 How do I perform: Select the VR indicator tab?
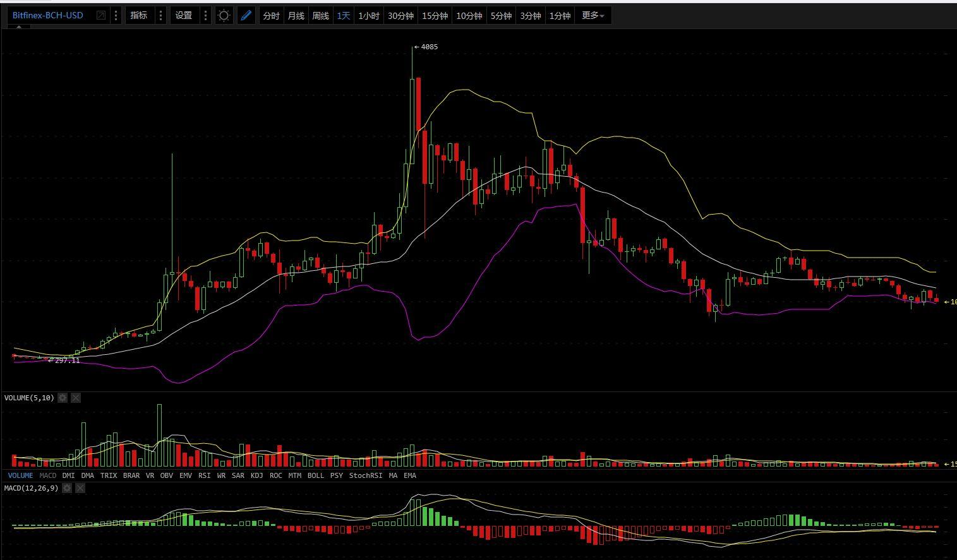(x=150, y=475)
